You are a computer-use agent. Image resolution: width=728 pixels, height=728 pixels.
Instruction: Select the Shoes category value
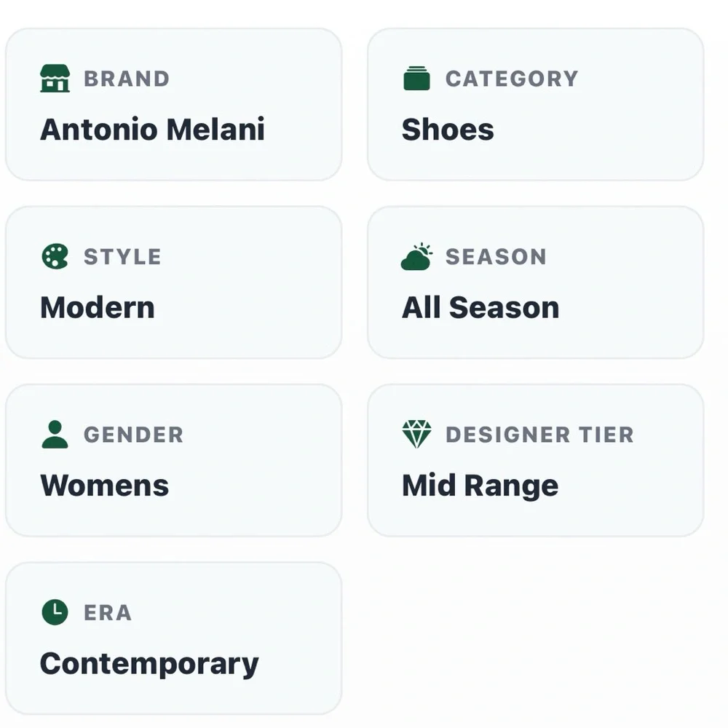[x=448, y=129]
